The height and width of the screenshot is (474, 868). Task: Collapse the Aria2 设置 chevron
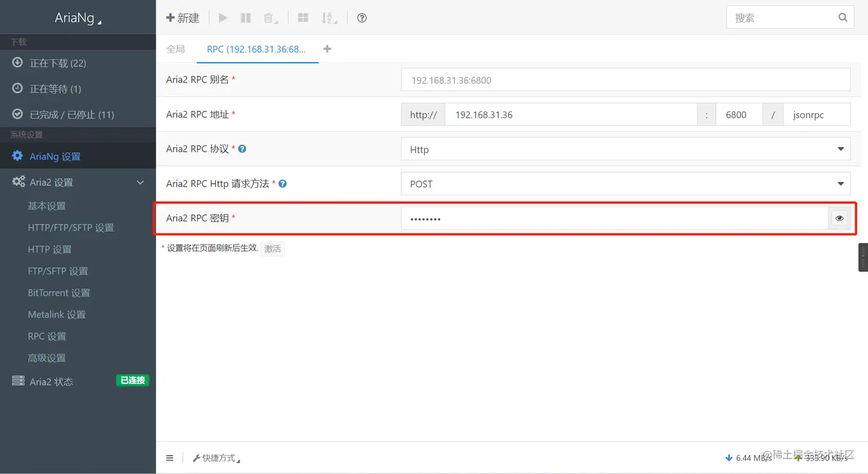point(140,183)
